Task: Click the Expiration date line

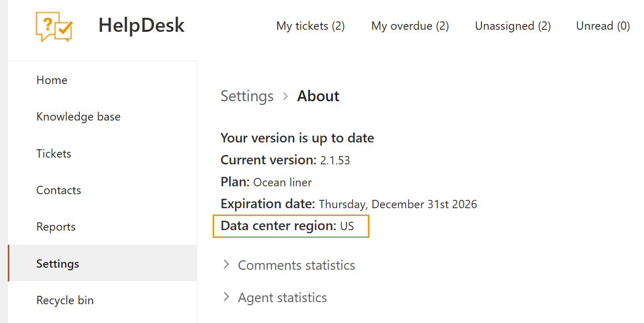Action: [348, 204]
